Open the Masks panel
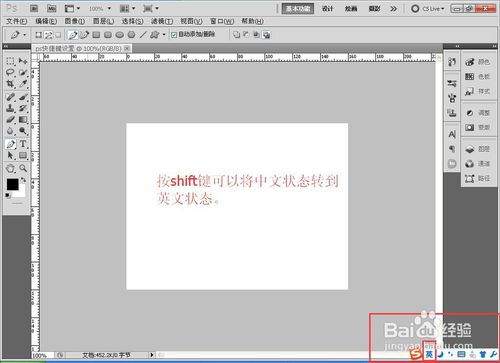 [x=478, y=127]
